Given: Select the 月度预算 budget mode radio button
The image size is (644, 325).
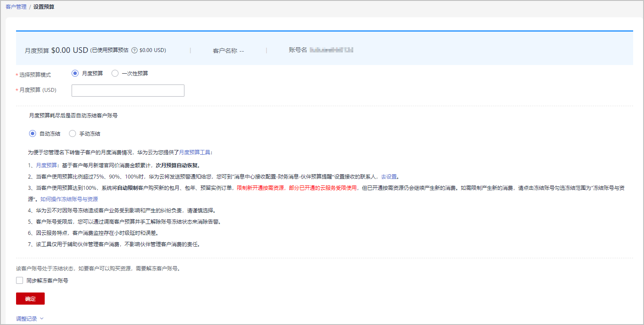Looking at the screenshot, I should [x=75, y=73].
